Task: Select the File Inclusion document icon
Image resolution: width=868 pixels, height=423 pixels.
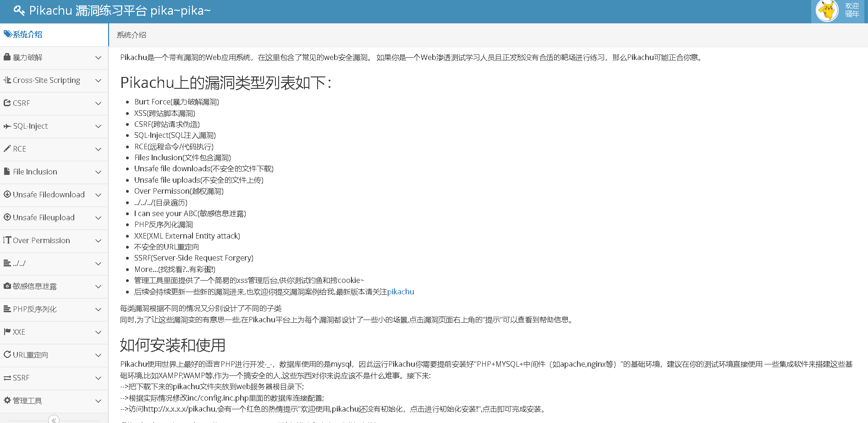Action: [x=7, y=172]
